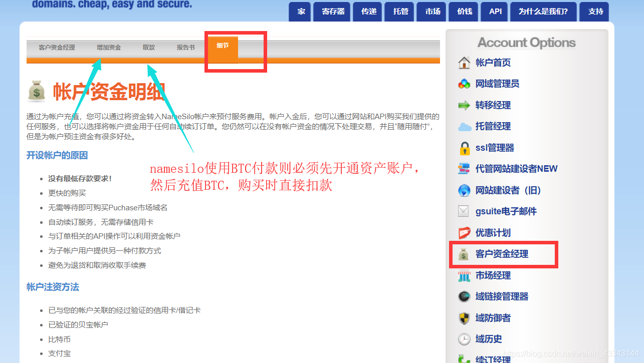This screenshot has width=644, height=363.
Task: Click the 无需等待即可购买Puchase市场域名 list item
Action: pos(108,207)
